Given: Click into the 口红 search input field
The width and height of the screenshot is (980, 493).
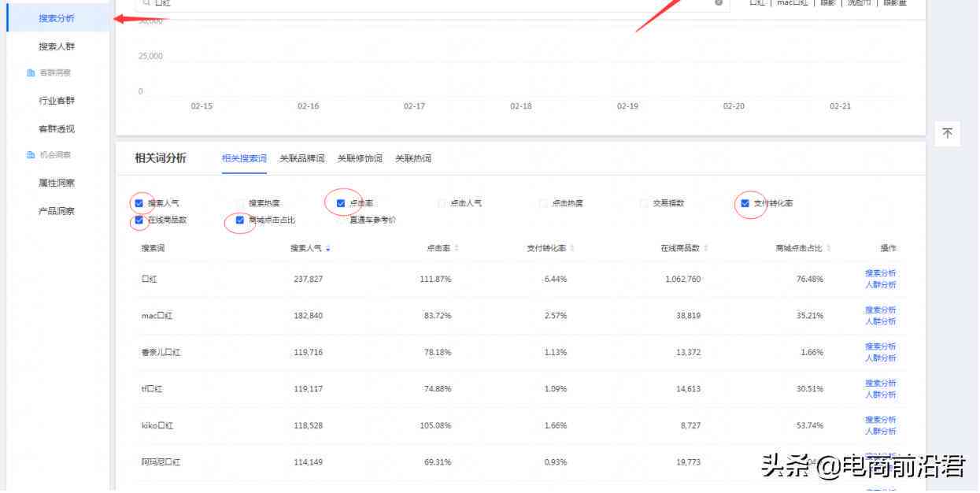Looking at the screenshot, I should pyautogui.click(x=431, y=4).
